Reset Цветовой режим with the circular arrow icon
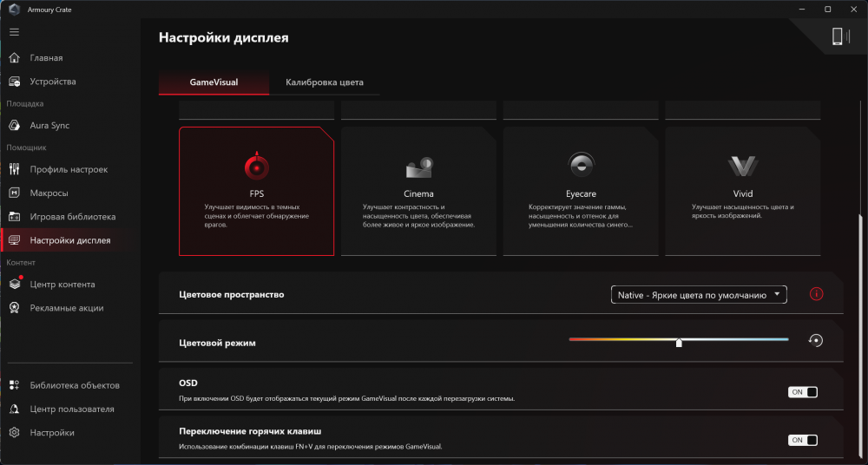This screenshot has height=465, width=868. click(x=815, y=340)
